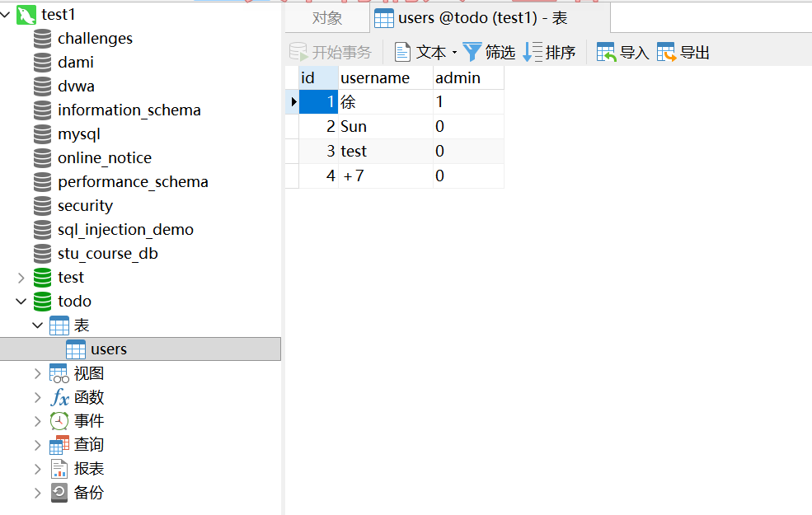The height and width of the screenshot is (515, 812).
Task: Expand the test database node
Action: pyautogui.click(x=21, y=278)
